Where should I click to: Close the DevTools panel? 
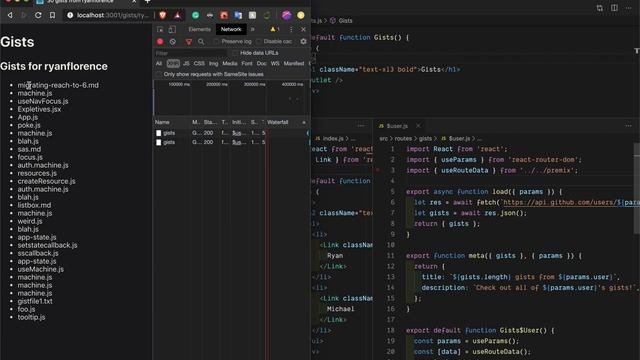point(303,29)
